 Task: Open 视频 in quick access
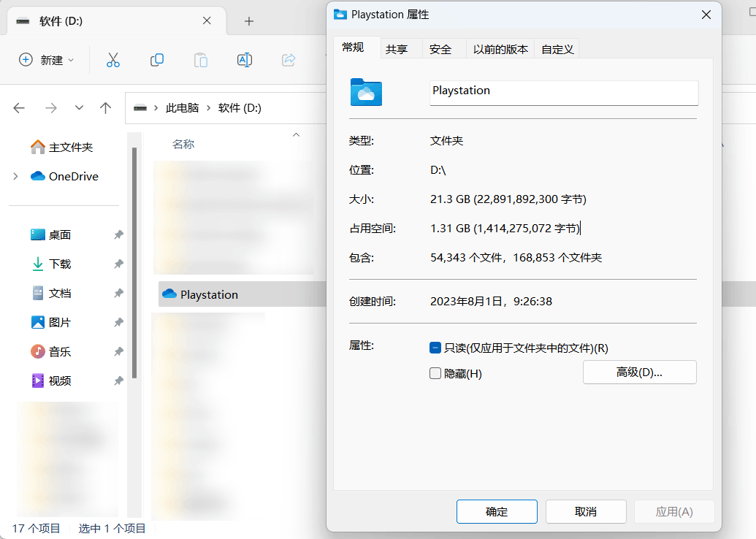(50, 381)
